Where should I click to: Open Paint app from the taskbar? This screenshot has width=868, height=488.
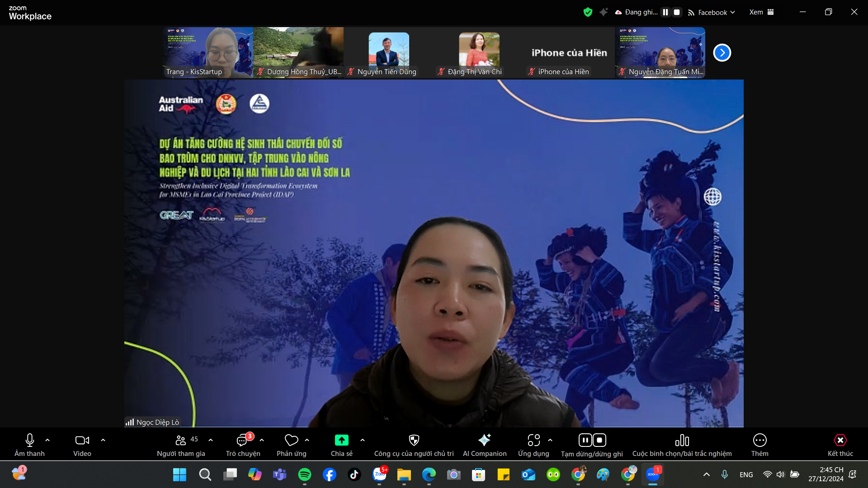coord(603,474)
